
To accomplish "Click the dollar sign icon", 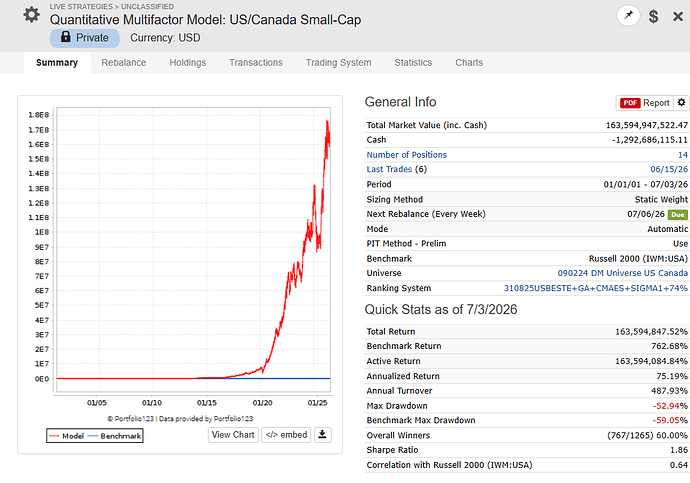I will tap(653, 16).
